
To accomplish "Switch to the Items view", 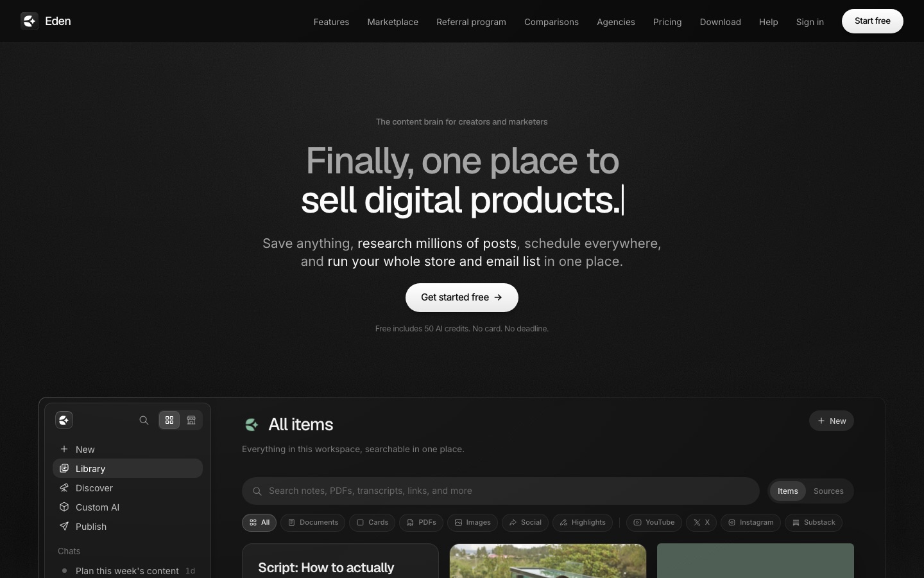I will click(788, 491).
